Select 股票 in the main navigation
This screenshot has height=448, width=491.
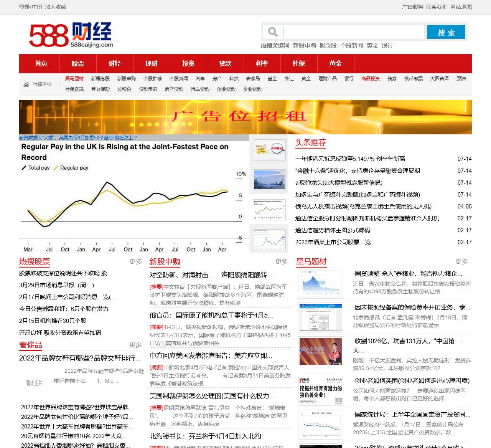coord(77,63)
